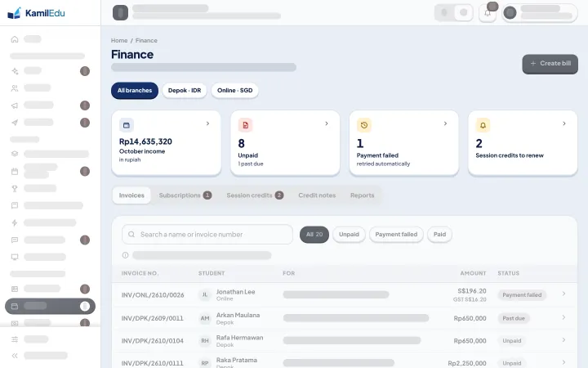This screenshot has height=368, width=588.
Task: Click the INVOICE NO. column header
Action: tap(140, 273)
